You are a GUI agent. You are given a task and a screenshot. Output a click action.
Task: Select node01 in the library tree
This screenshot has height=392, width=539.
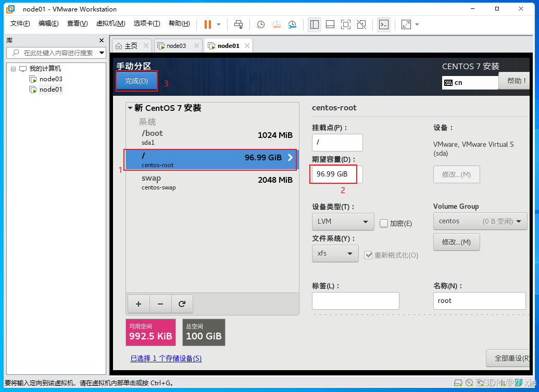(46, 90)
